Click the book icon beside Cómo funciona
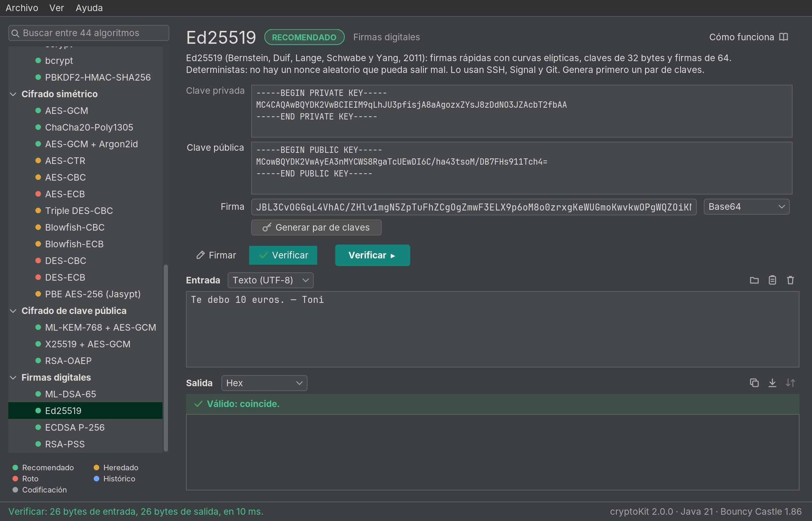The width and height of the screenshot is (812, 521). 784,37
